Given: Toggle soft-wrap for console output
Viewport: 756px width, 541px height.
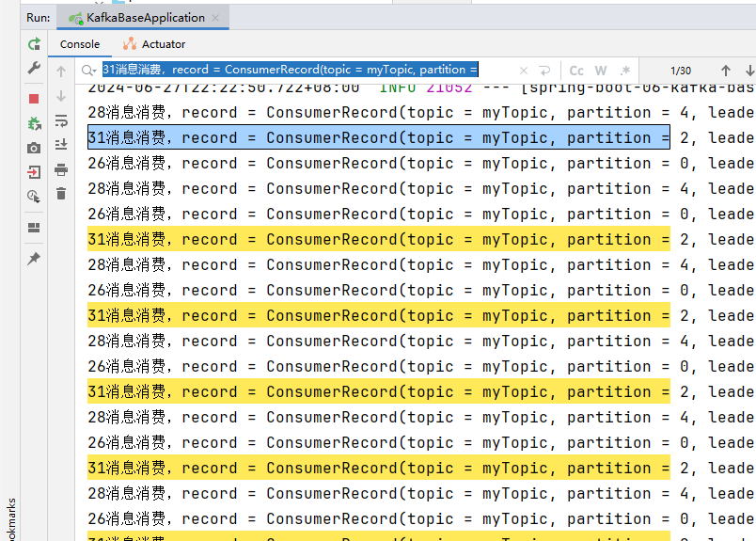Looking at the screenshot, I should pos(61,120).
